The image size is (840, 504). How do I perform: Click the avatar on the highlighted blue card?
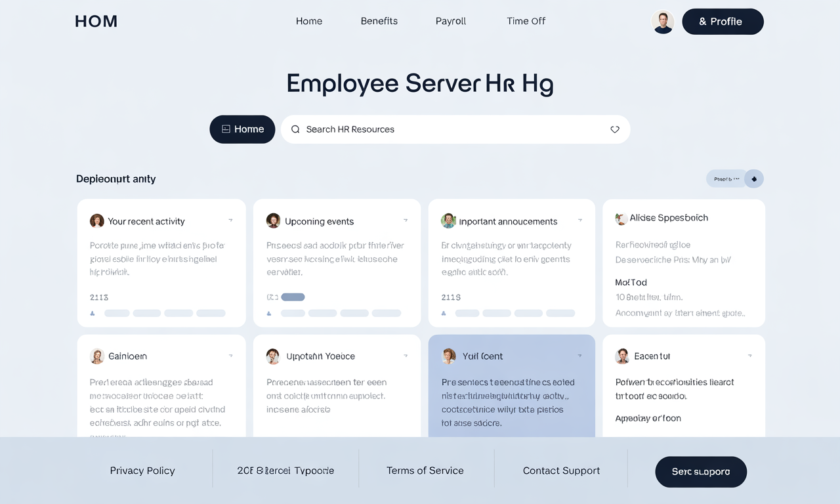pos(449,356)
